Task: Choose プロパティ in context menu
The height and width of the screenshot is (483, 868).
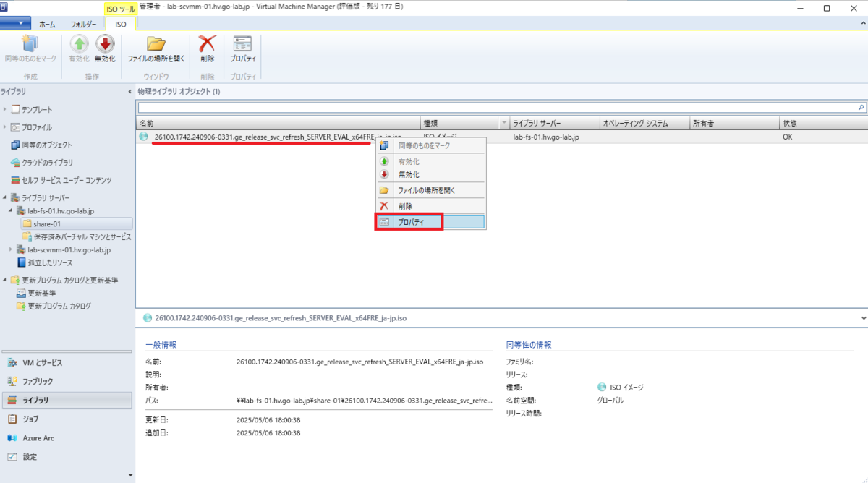Action: [430, 222]
